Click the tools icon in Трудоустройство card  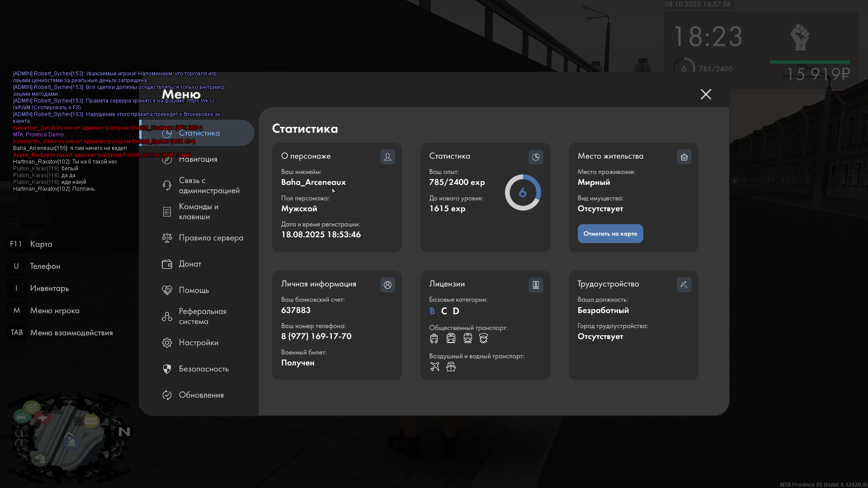(684, 285)
